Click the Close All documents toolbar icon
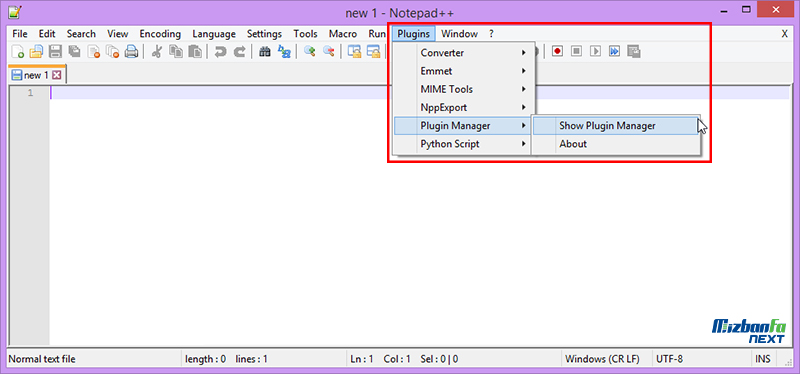Viewport: 800px width, 374px height. pyautogui.click(x=112, y=51)
